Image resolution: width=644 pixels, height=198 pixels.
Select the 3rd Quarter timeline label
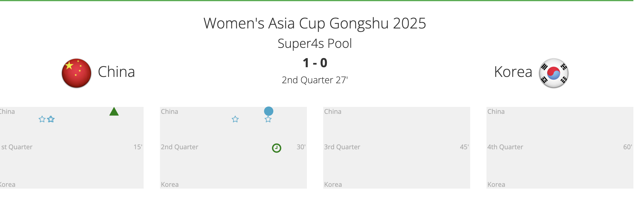coord(342,147)
